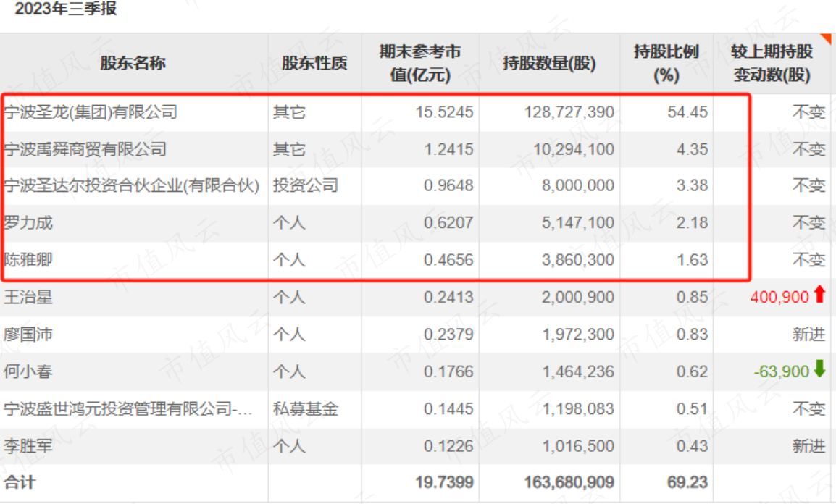Click share count 1,972,300
Image resolution: width=836 pixels, height=504 pixels.
[x=578, y=334]
